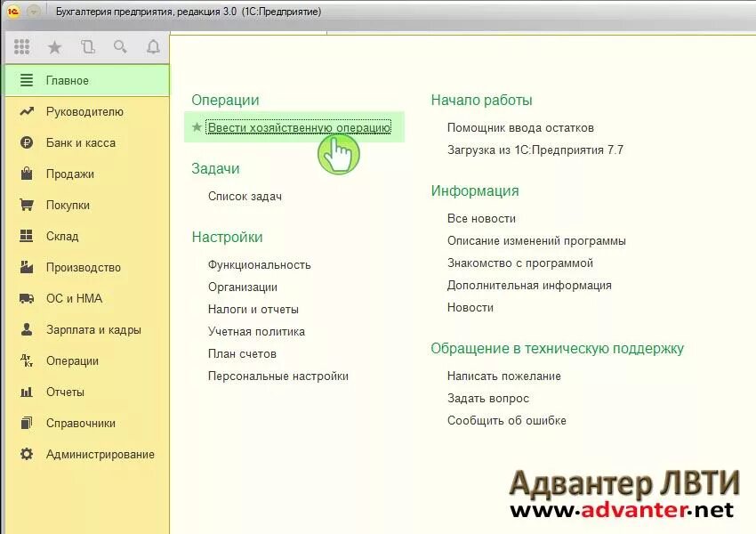Open the Руководителю section label
This screenshot has height=534, width=756.
pos(84,112)
